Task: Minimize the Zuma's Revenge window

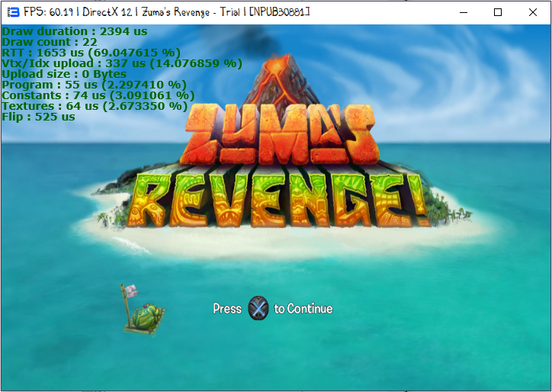Action: pyautogui.click(x=464, y=12)
